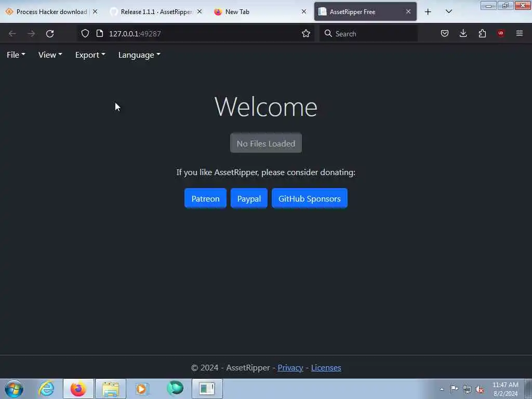Open GitHub Sponsors button

tap(310, 198)
